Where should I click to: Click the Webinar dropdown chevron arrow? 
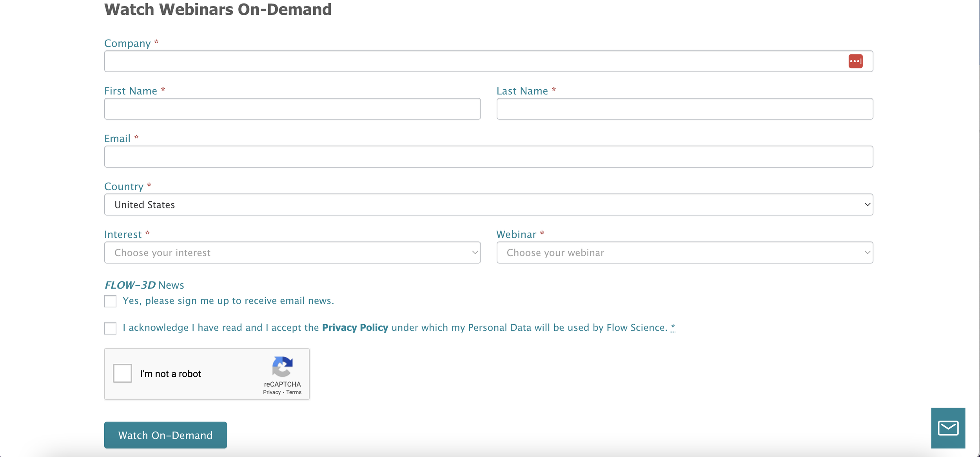pyautogui.click(x=867, y=253)
